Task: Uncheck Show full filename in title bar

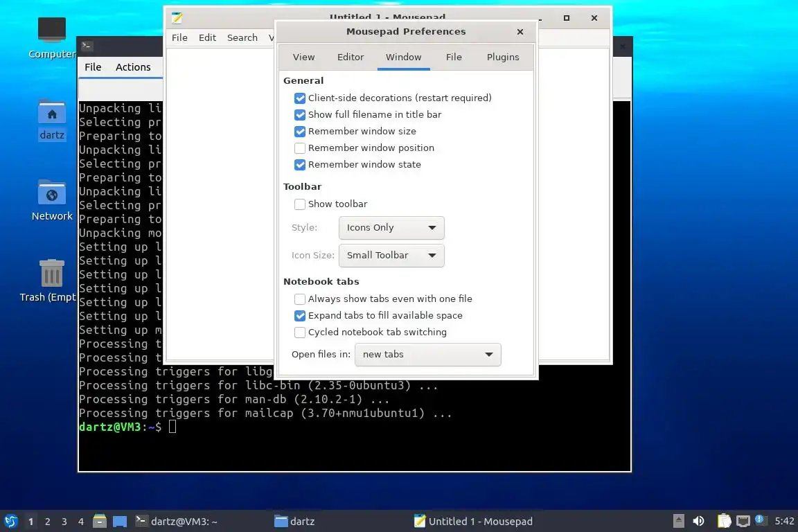Action: point(300,115)
